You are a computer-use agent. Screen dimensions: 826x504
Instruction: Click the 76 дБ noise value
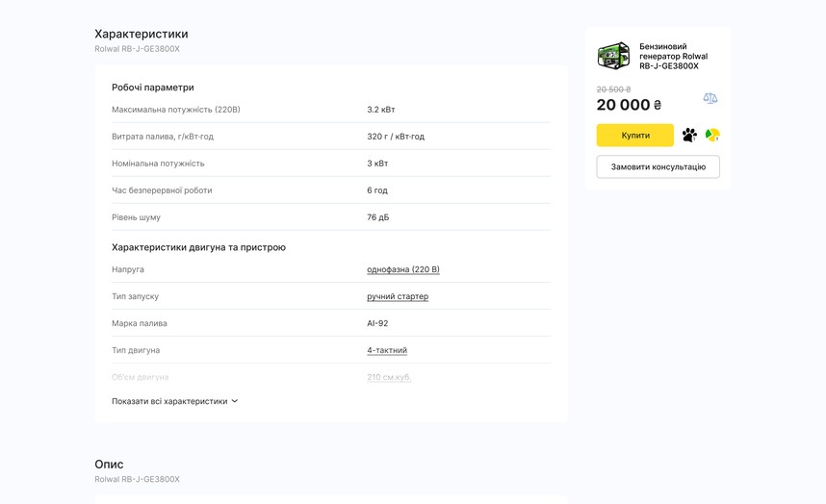point(377,217)
